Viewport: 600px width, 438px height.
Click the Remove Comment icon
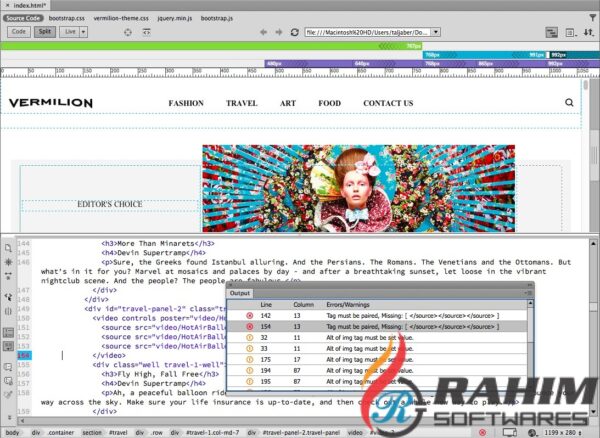(x=8, y=381)
